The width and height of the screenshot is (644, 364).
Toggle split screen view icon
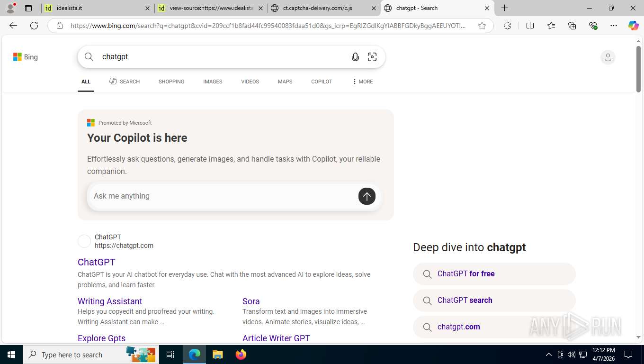pyautogui.click(x=530, y=26)
